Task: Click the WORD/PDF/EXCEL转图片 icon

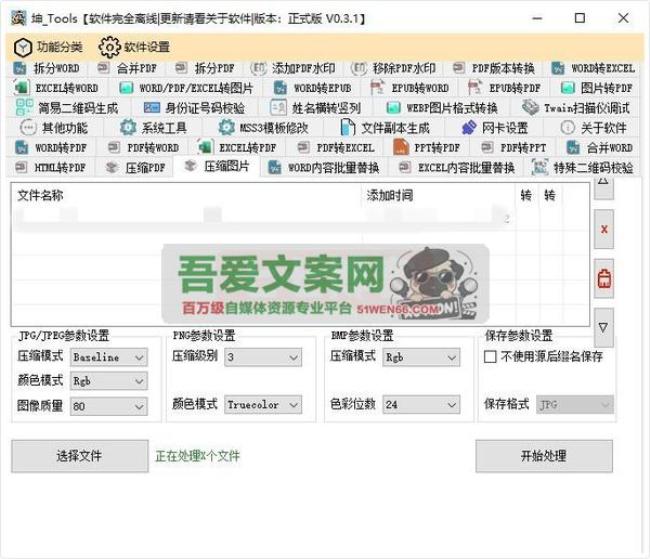Action: [126, 88]
